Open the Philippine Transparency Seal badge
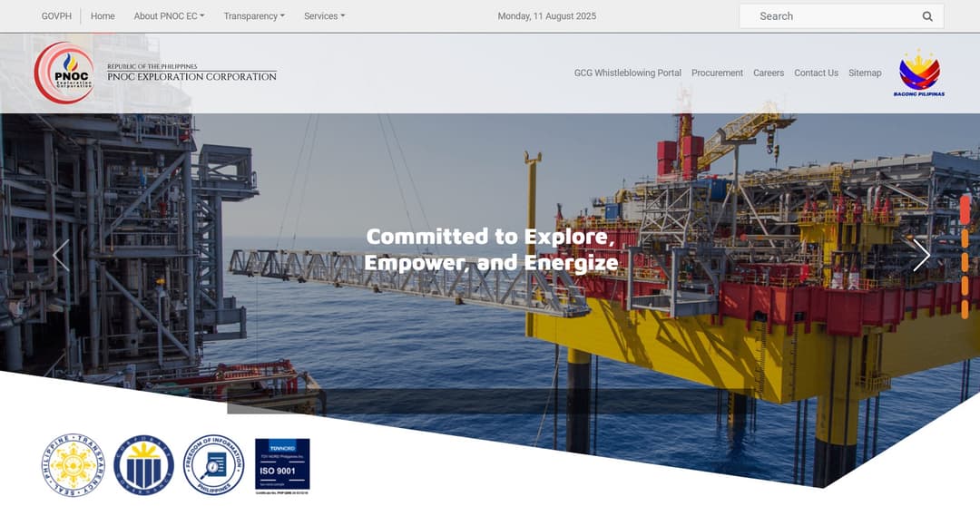 coord(73,464)
